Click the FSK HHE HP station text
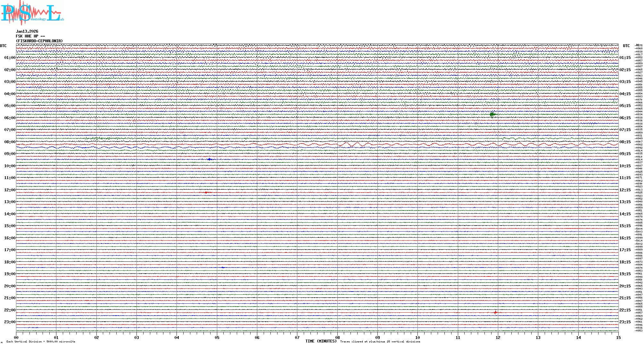Image resolution: width=644 pixels, height=346 pixels. click(30, 36)
